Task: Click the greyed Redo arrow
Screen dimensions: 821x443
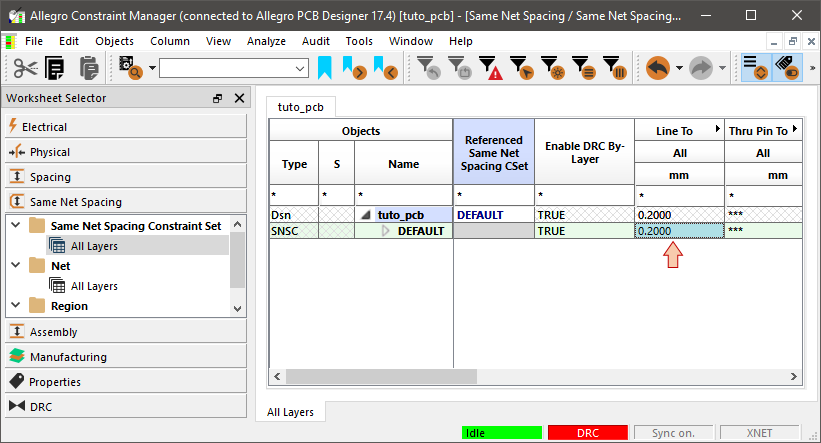Action: point(701,68)
